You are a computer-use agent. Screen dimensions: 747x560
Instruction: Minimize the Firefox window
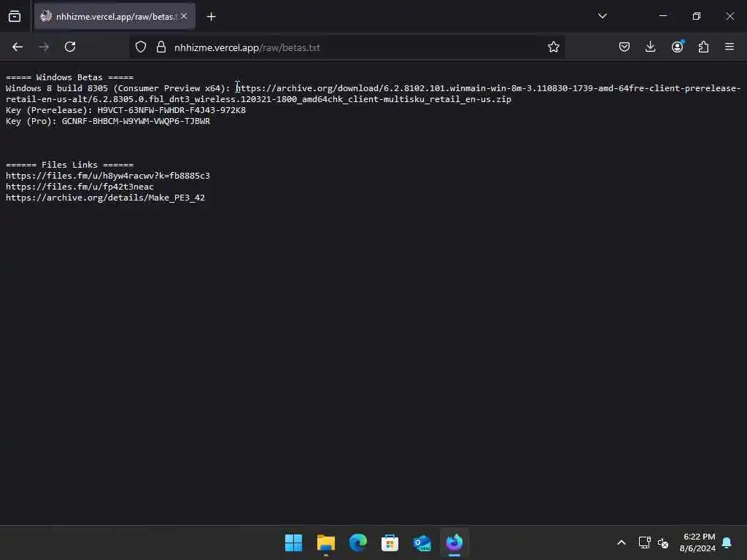click(662, 16)
